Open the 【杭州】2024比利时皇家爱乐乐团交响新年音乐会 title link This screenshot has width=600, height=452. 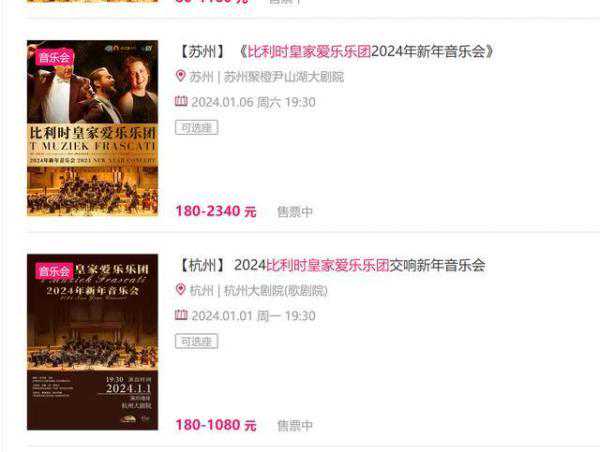pos(331,265)
